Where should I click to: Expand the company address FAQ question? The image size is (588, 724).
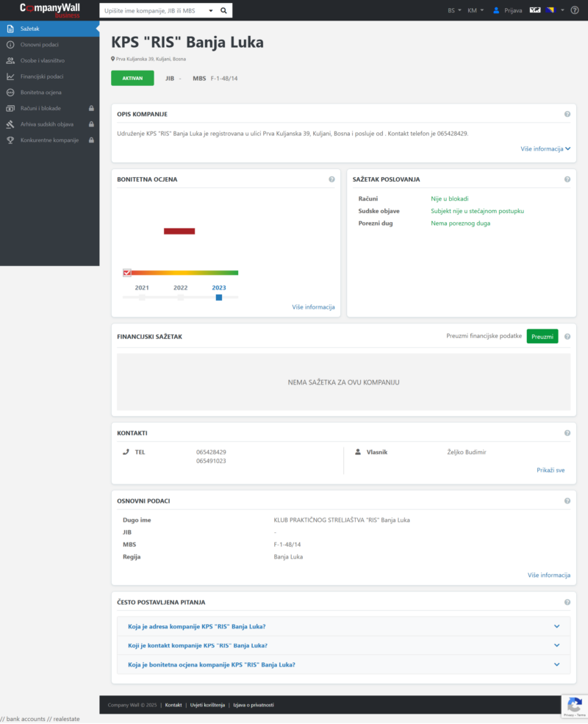(x=343, y=626)
